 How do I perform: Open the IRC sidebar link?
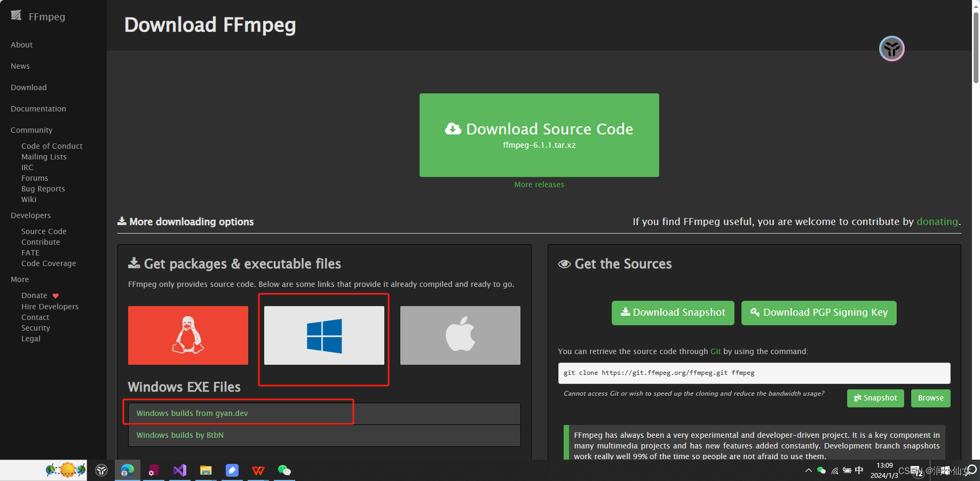coord(27,167)
